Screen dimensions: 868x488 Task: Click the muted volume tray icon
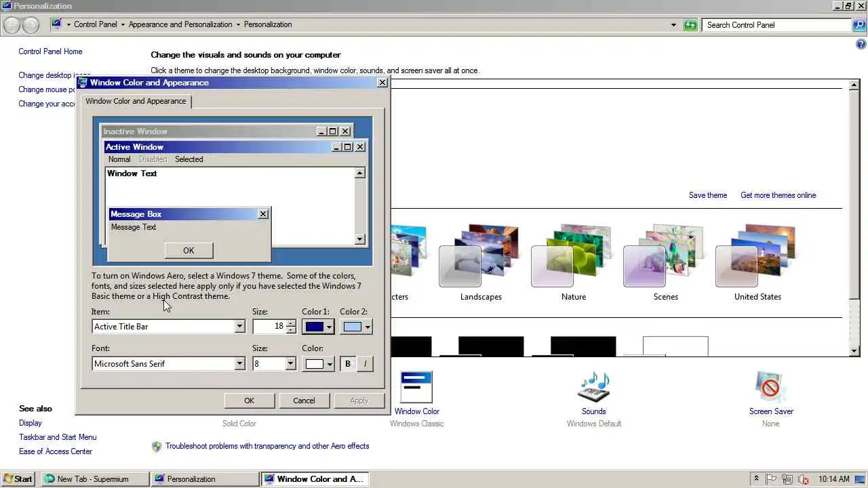coord(803,479)
